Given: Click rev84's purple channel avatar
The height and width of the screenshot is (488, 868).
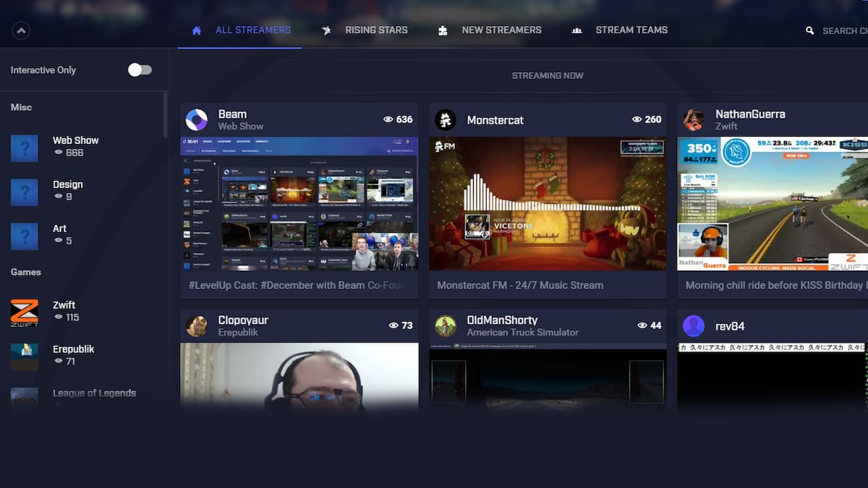Looking at the screenshot, I should click(694, 326).
